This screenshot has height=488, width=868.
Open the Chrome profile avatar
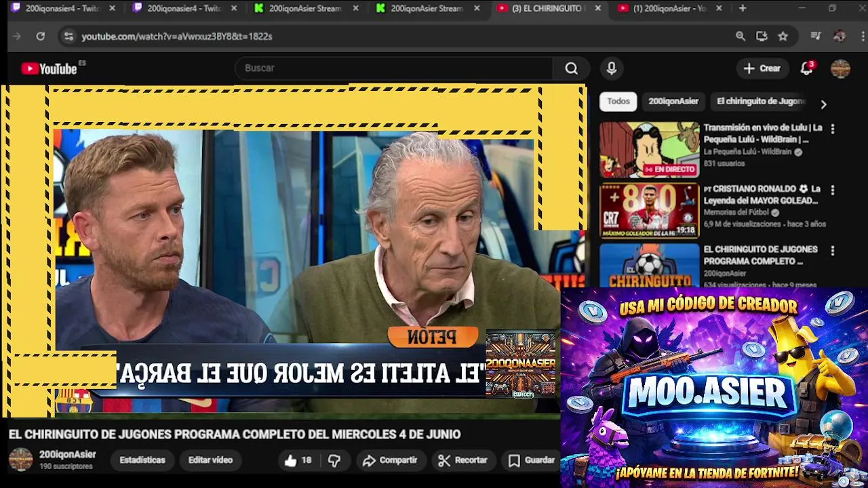click(840, 37)
